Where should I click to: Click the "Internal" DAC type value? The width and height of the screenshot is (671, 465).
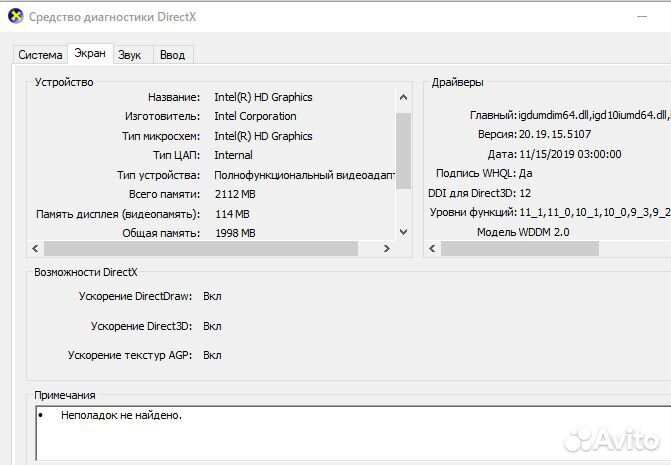233,155
